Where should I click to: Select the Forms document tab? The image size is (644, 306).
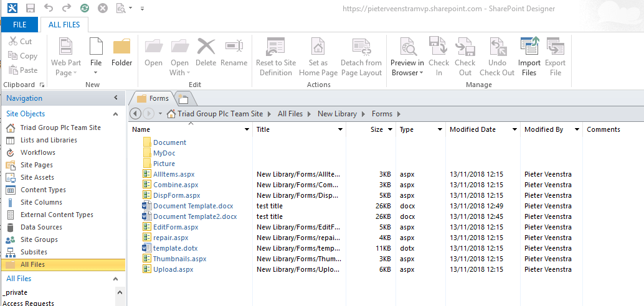tap(153, 98)
